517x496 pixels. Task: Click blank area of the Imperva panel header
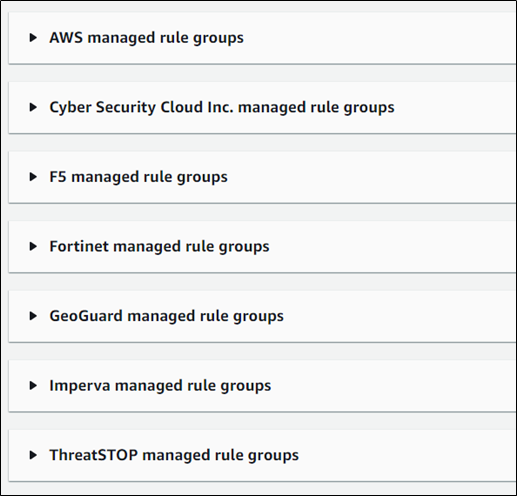pyautogui.click(x=393, y=385)
